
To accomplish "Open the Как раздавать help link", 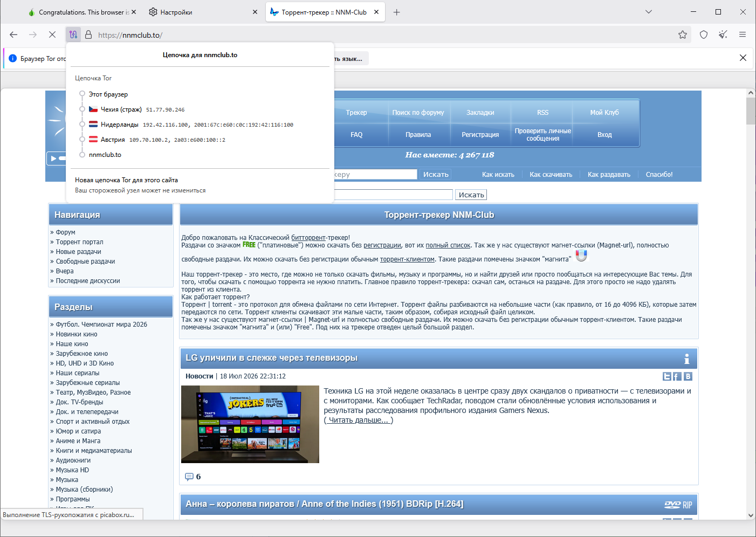I will pyautogui.click(x=609, y=175).
